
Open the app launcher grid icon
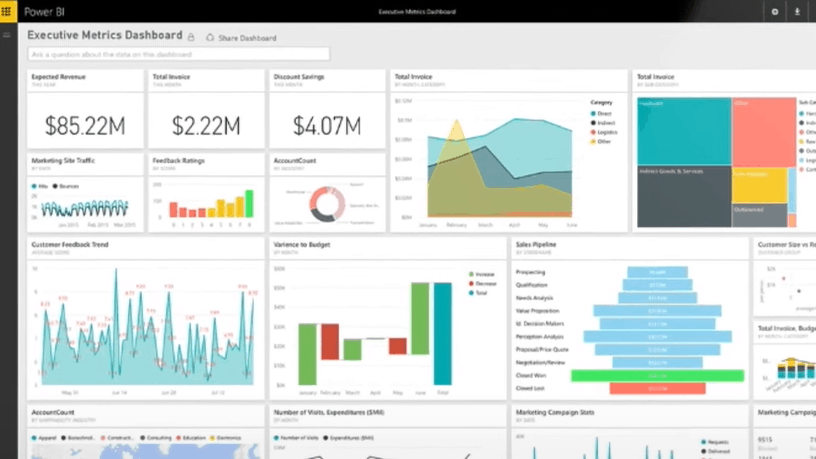(7, 11)
